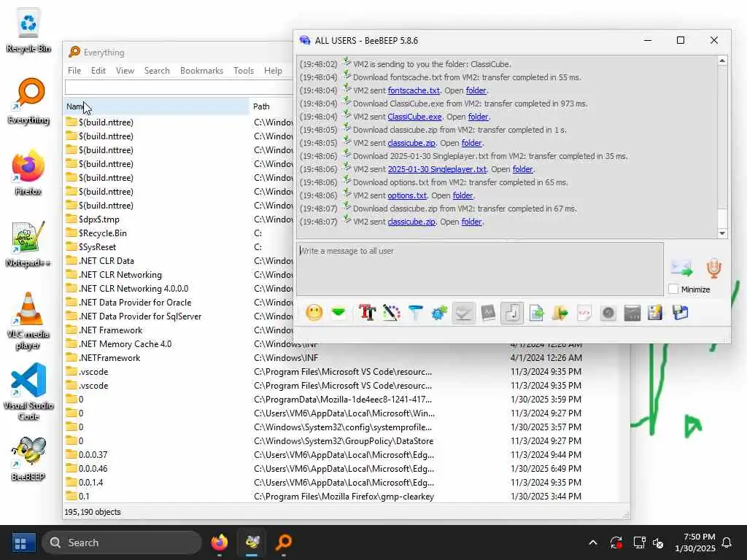Record voice message with microphone icon
The image size is (747, 560).
pyautogui.click(x=713, y=268)
